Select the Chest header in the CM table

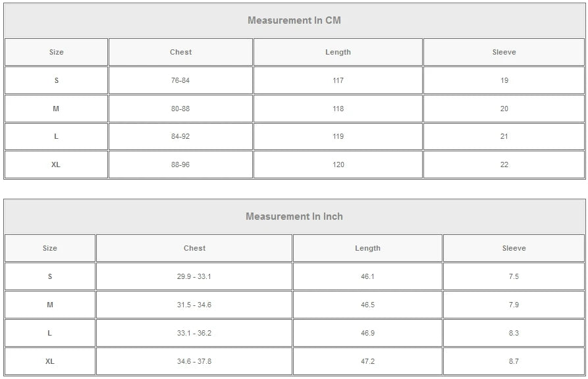(180, 52)
